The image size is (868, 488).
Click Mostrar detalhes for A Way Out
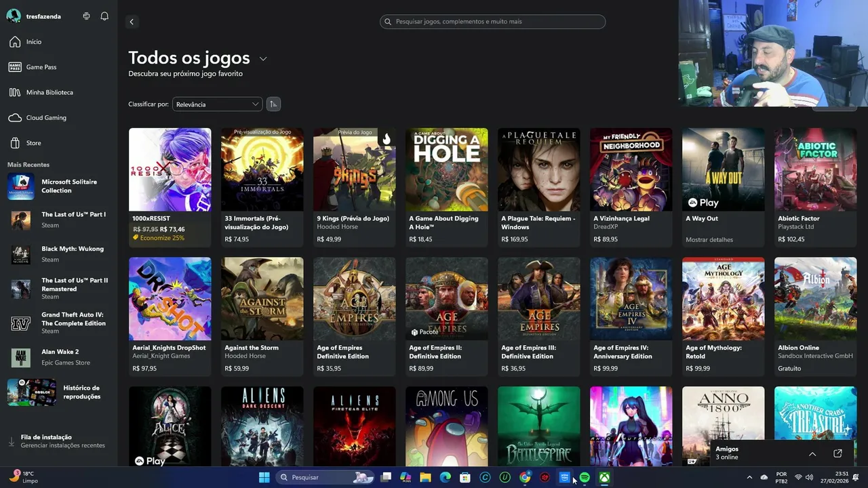pos(709,239)
